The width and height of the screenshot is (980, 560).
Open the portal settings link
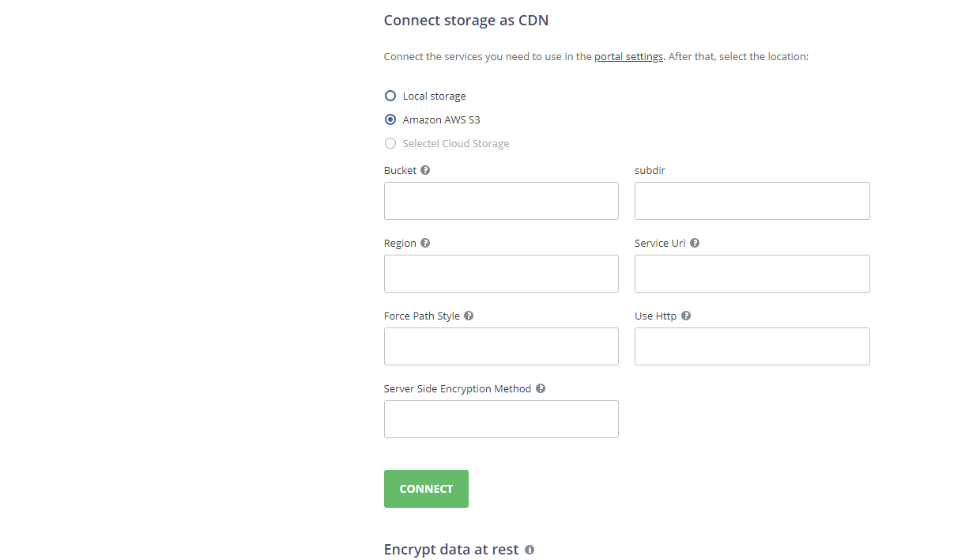(x=628, y=56)
